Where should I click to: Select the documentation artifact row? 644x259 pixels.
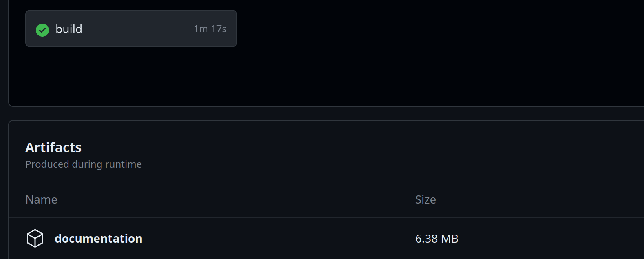click(326, 238)
